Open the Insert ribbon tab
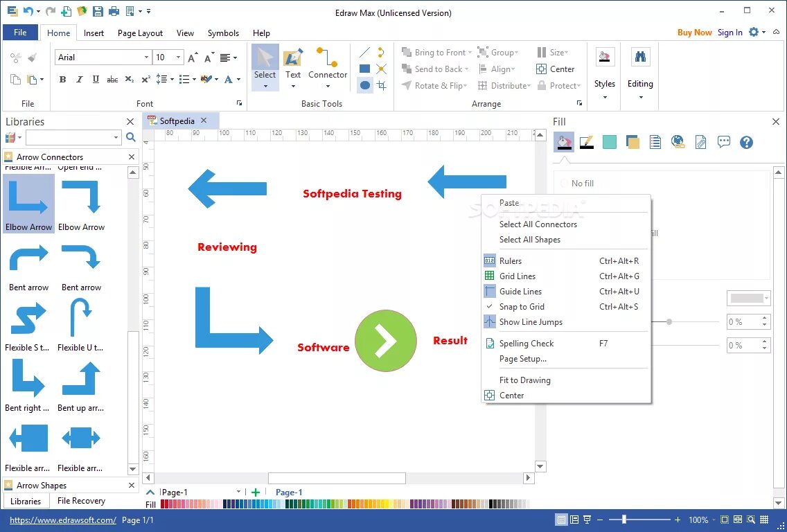 (x=94, y=33)
